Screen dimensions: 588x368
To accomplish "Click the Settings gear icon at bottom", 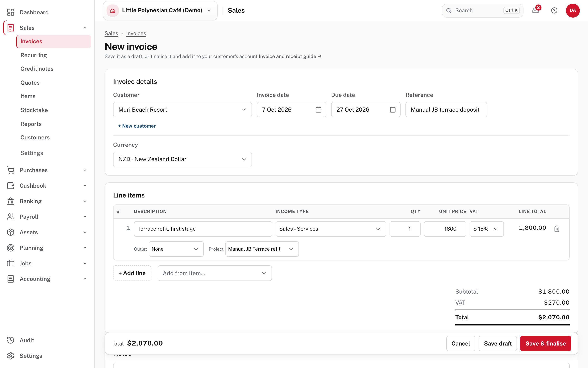I will [11, 356].
